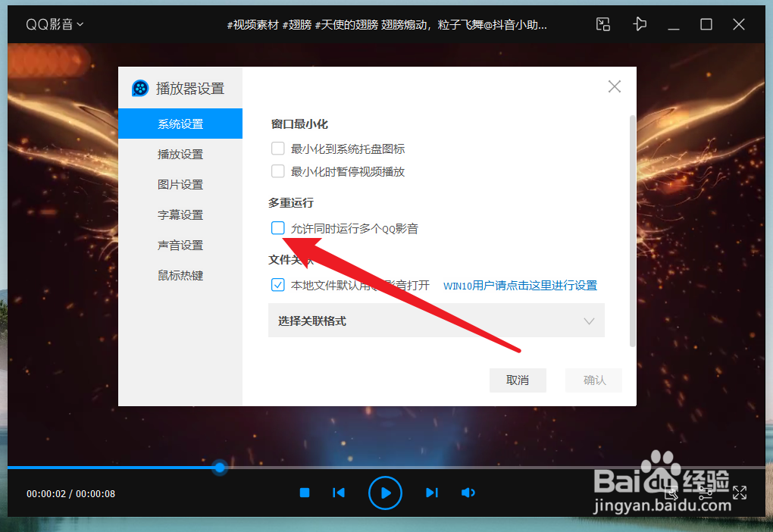Image resolution: width=773 pixels, height=532 pixels.
Task: Select the 系统设置 tab
Action: pyautogui.click(x=180, y=124)
